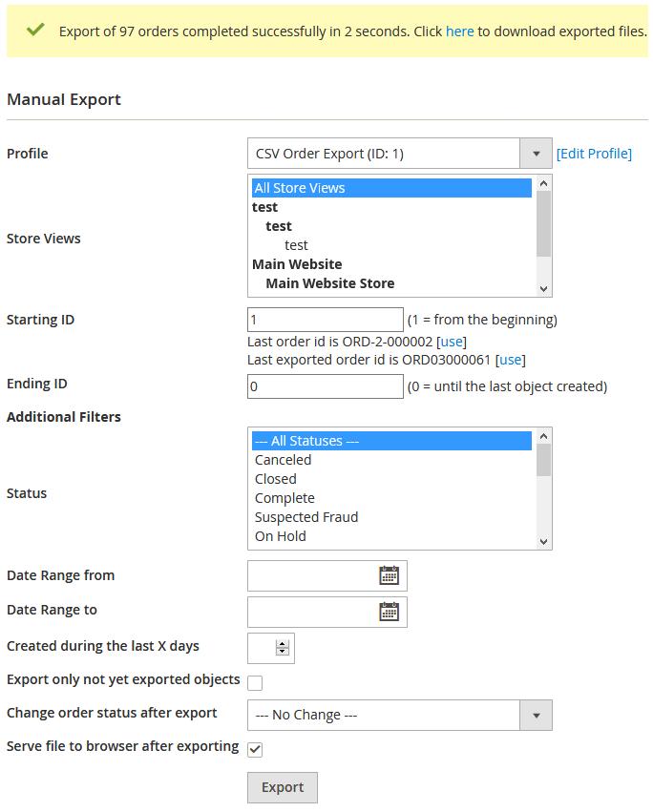The image size is (653, 812).
Task: Open the Date Range from calendar picker
Action: coord(389,575)
